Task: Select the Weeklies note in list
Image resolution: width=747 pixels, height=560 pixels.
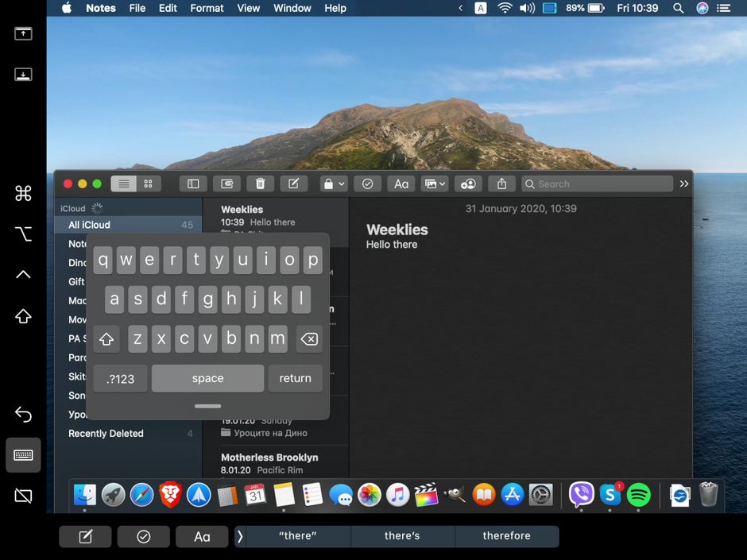Action: coord(277,222)
